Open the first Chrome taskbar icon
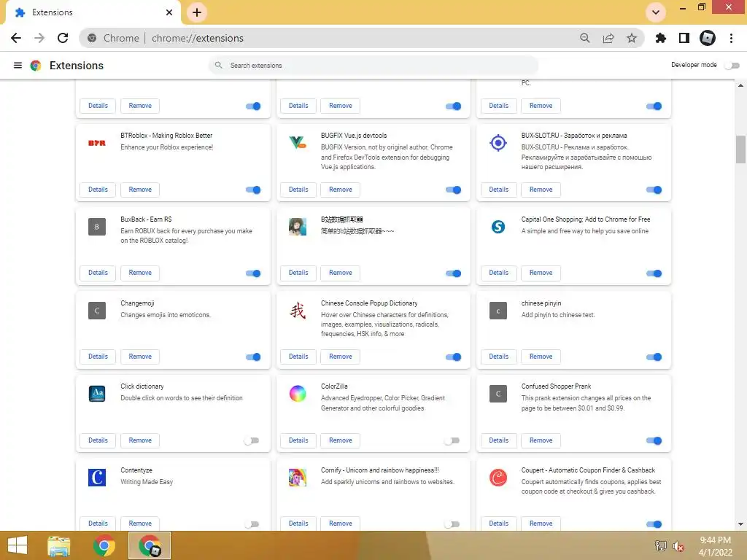 [104, 545]
